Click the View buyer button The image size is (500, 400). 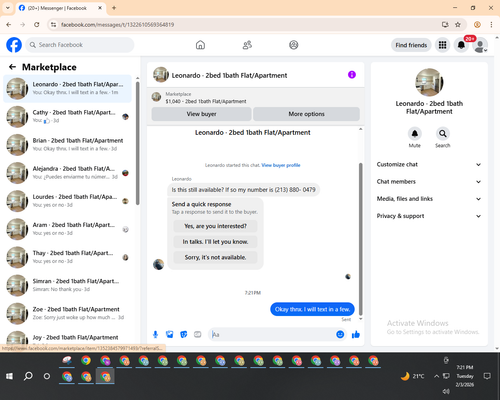[201, 114]
